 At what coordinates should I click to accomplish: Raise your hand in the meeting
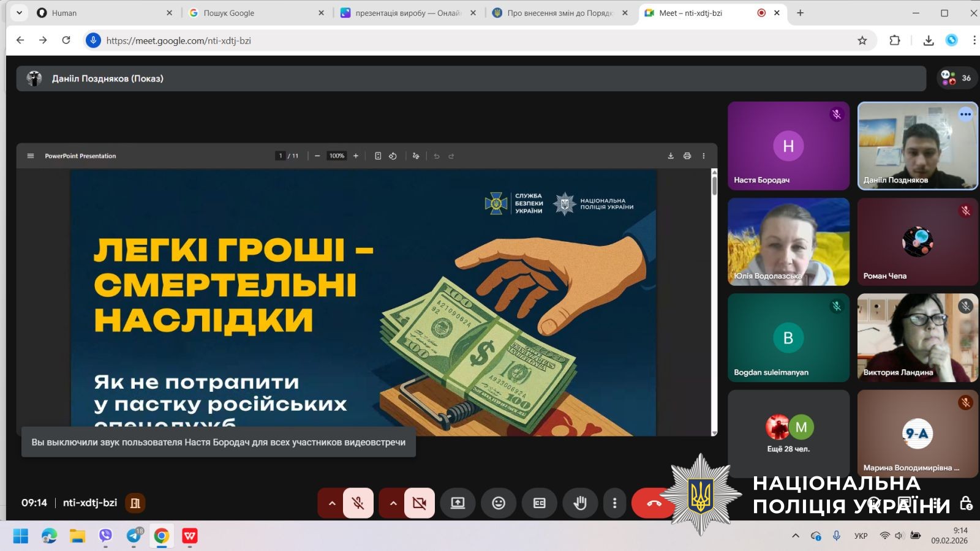pyautogui.click(x=580, y=503)
